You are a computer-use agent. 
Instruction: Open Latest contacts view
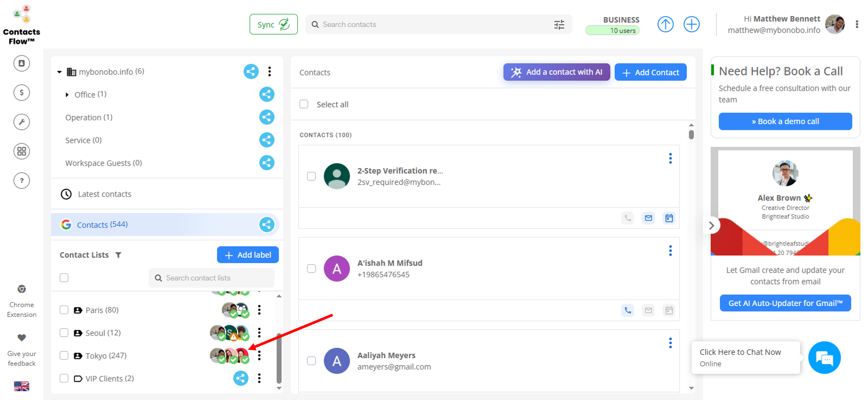click(x=104, y=194)
